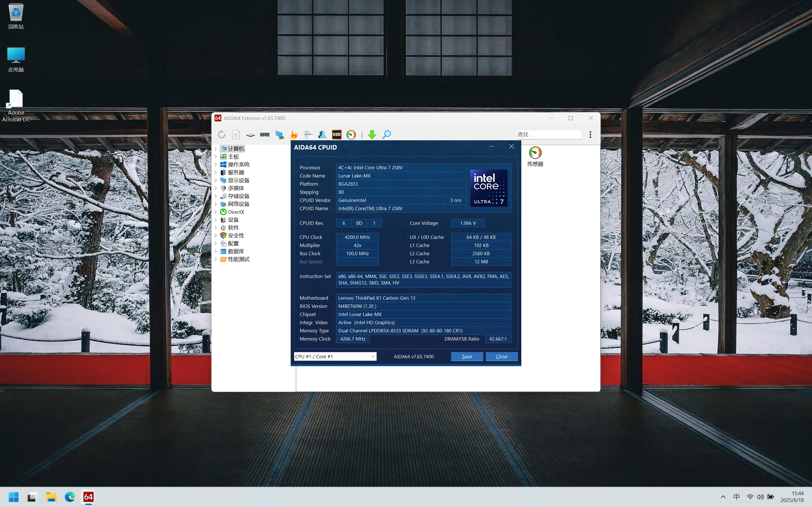The width and height of the screenshot is (812, 507).
Task: Open the three-dot menu in AIDA64 toolbar
Action: pyautogui.click(x=590, y=134)
